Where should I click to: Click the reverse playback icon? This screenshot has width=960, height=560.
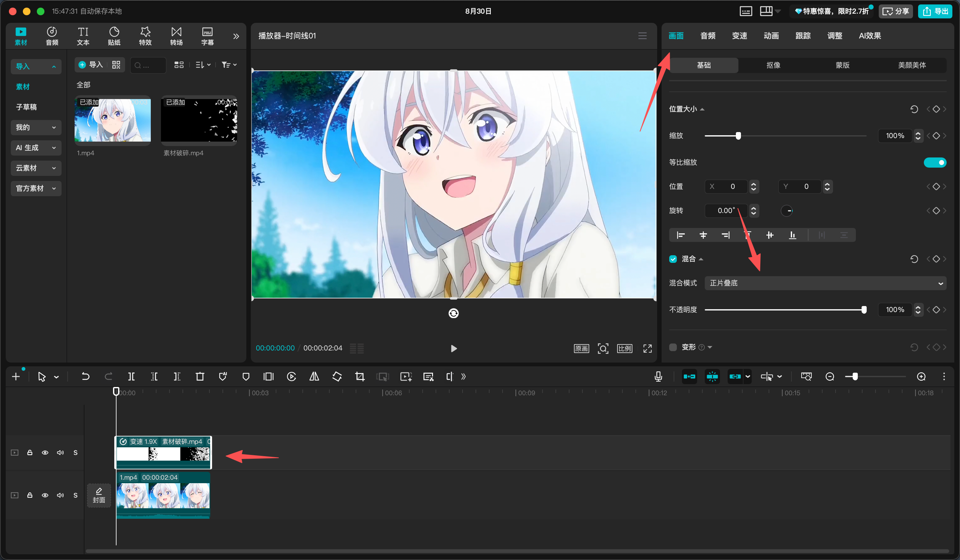[x=291, y=377]
